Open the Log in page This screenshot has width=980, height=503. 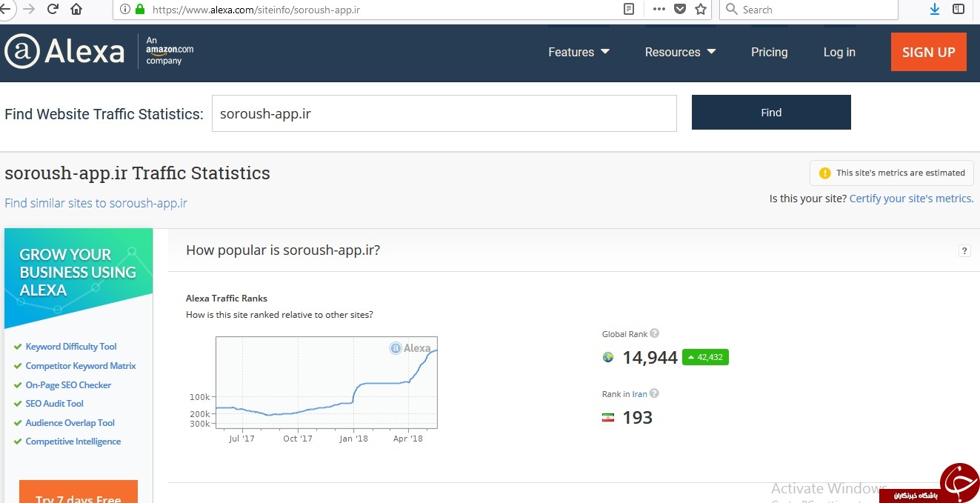click(x=839, y=52)
